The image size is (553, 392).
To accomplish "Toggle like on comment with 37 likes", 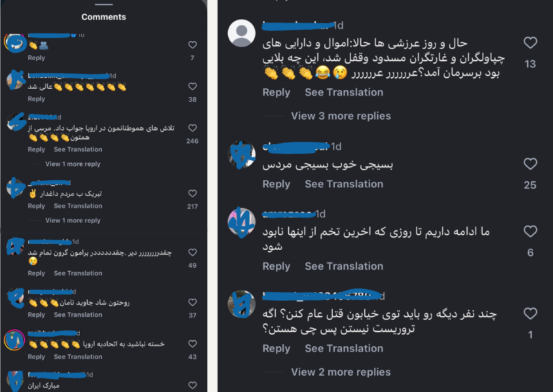I will tap(192, 303).
